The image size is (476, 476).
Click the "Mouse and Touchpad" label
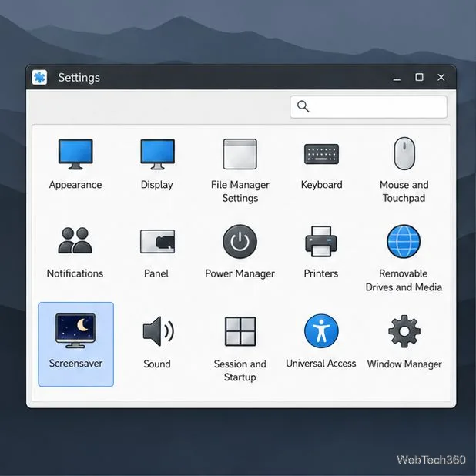(x=404, y=191)
